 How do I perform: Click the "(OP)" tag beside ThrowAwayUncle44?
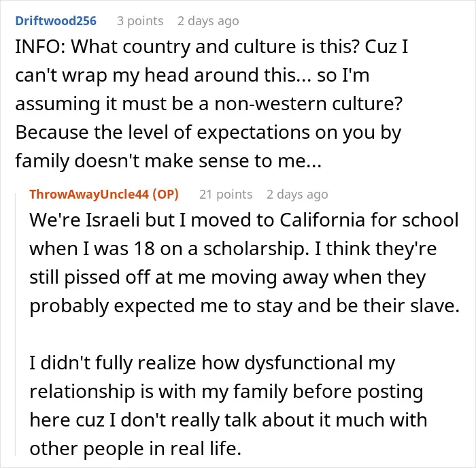tap(165, 195)
